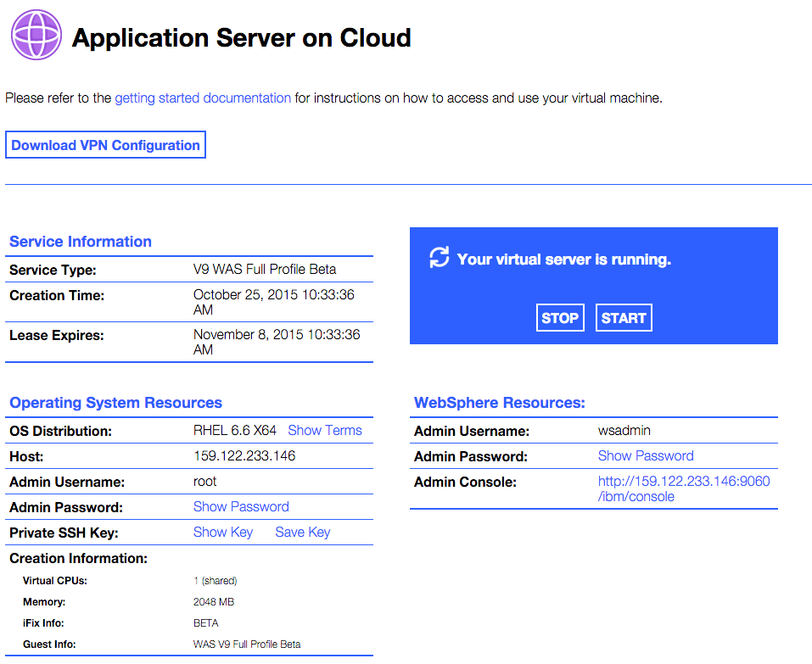Show the private SSH key
The width and height of the screenshot is (812, 664).
click(222, 532)
